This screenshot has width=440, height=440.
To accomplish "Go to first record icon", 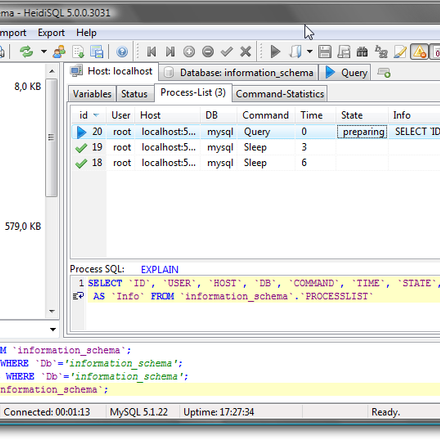I will tap(151, 52).
